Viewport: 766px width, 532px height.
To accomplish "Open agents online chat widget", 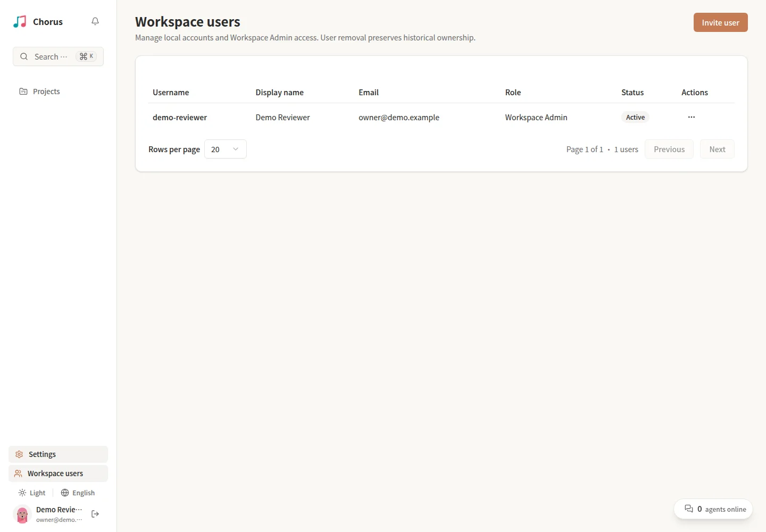I will [713, 509].
